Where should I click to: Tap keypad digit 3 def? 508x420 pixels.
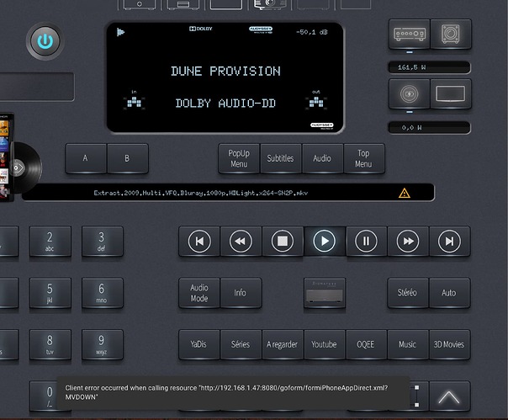(103, 242)
